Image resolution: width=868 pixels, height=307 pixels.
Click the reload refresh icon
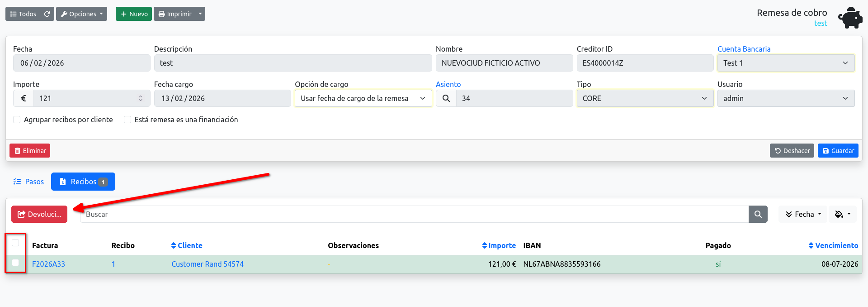pos(47,14)
